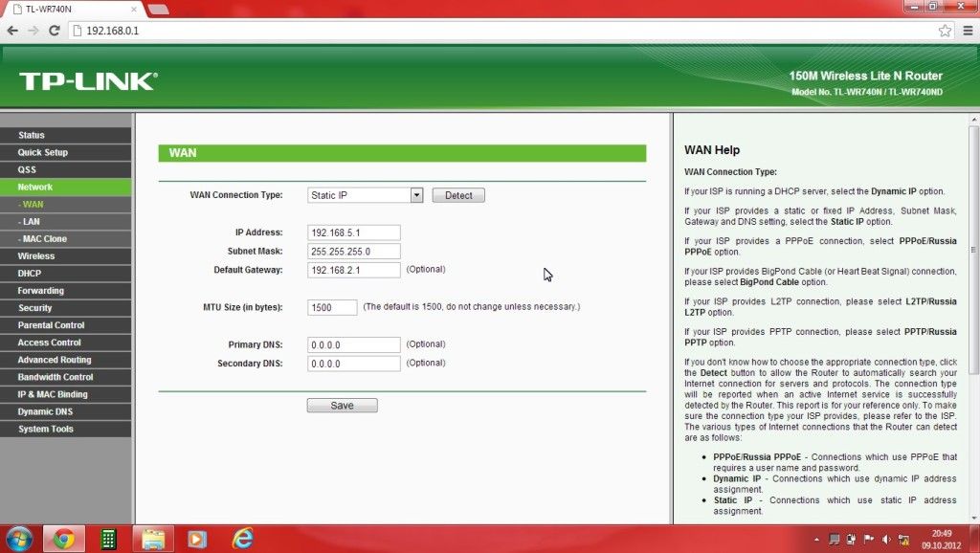
Task: Open the DHCP section
Action: 66,273
